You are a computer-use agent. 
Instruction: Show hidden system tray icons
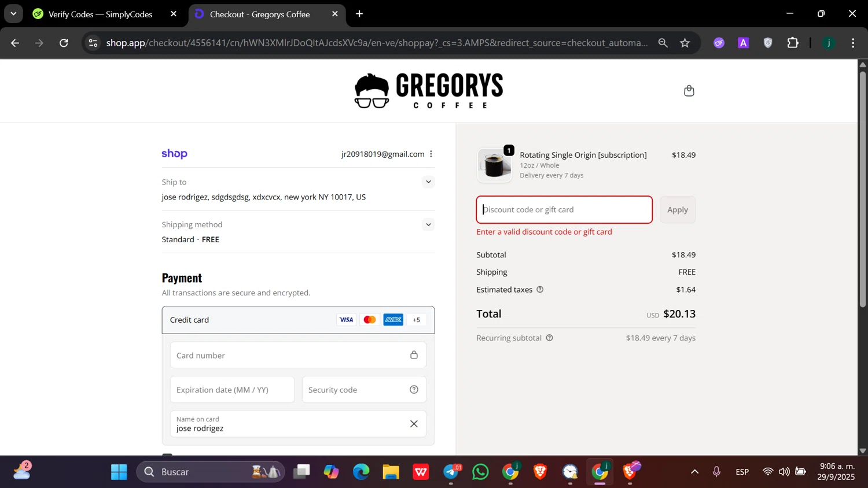click(694, 472)
